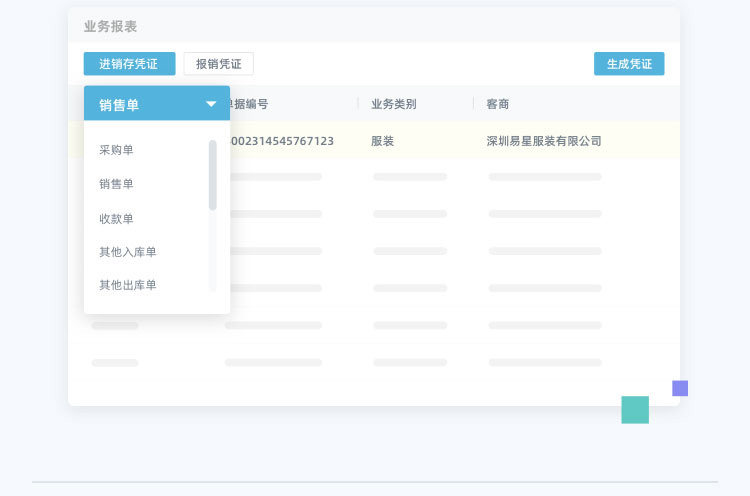
Task: Open 深圳易星服装有限公司 customer entry
Action: click(544, 141)
